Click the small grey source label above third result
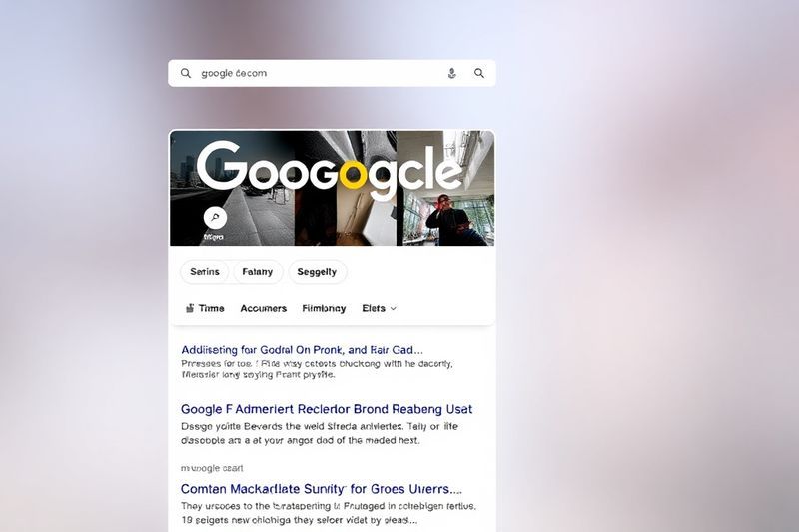The image size is (799, 532). pos(211,468)
